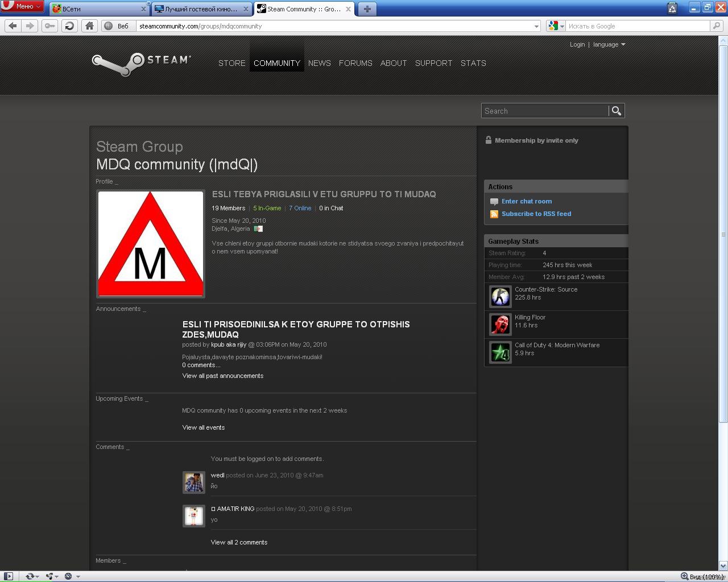The image size is (728, 582).
Task: Close the ВСети tab
Action: tap(143, 9)
